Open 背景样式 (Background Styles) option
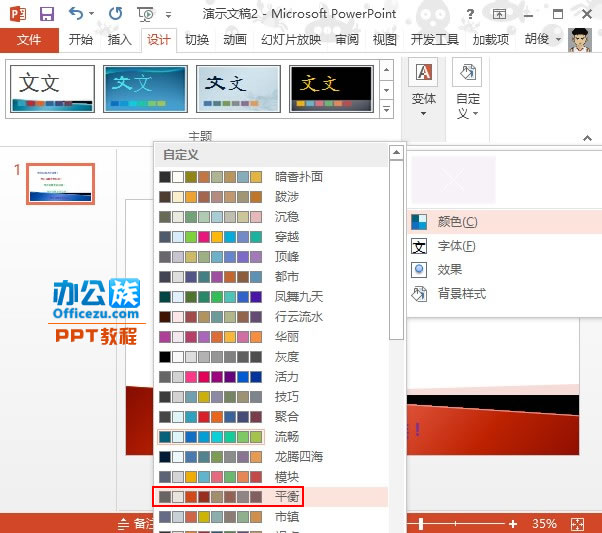The image size is (602, 533). coord(461,294)
